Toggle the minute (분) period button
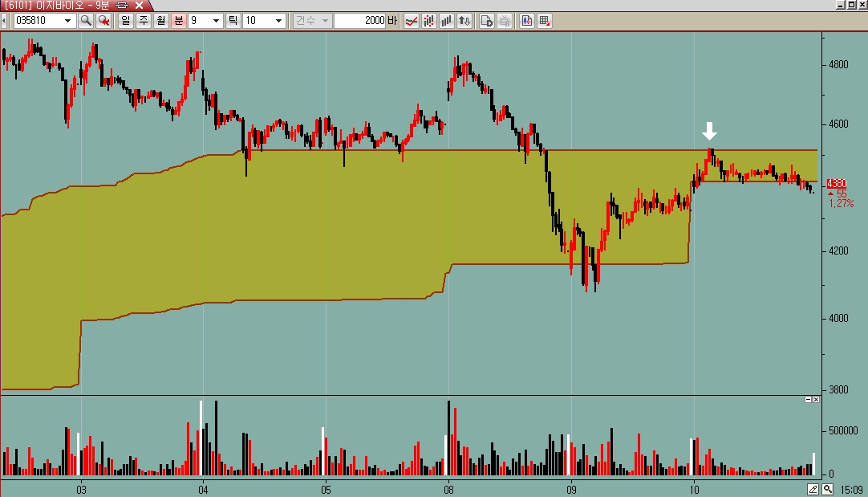Screen dimensions: 868x497 (x=178, y=21)
